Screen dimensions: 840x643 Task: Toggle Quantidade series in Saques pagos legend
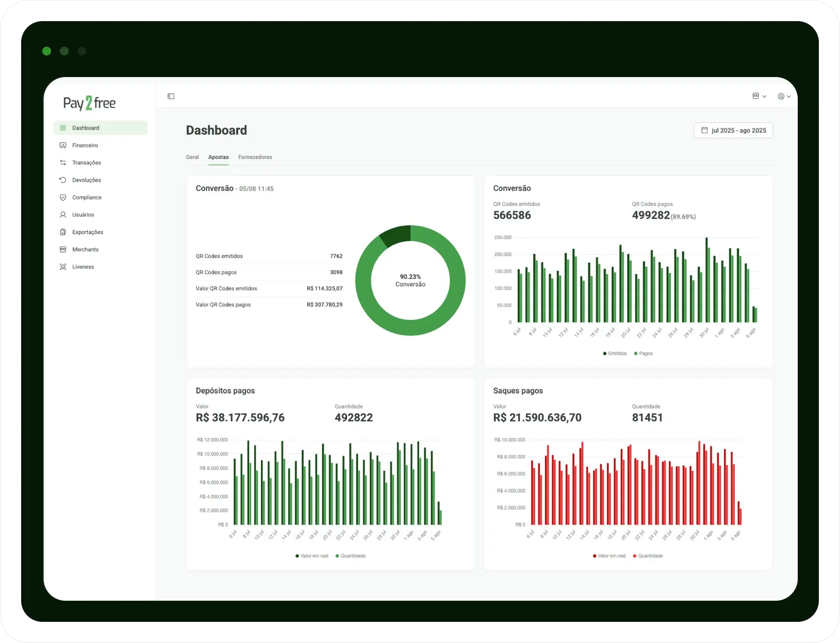coord(648,556)
